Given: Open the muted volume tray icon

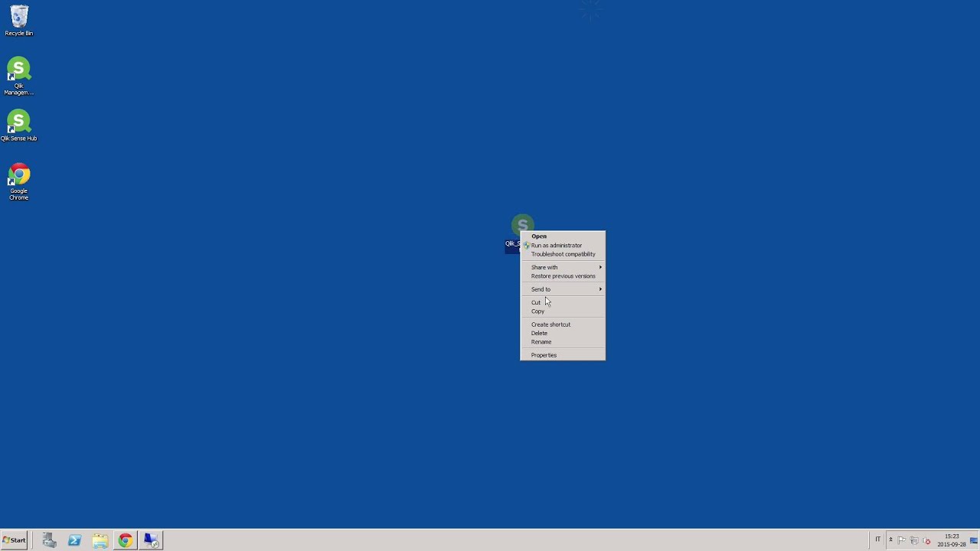Looking at the screenshot, I should (x=926, y=540).
